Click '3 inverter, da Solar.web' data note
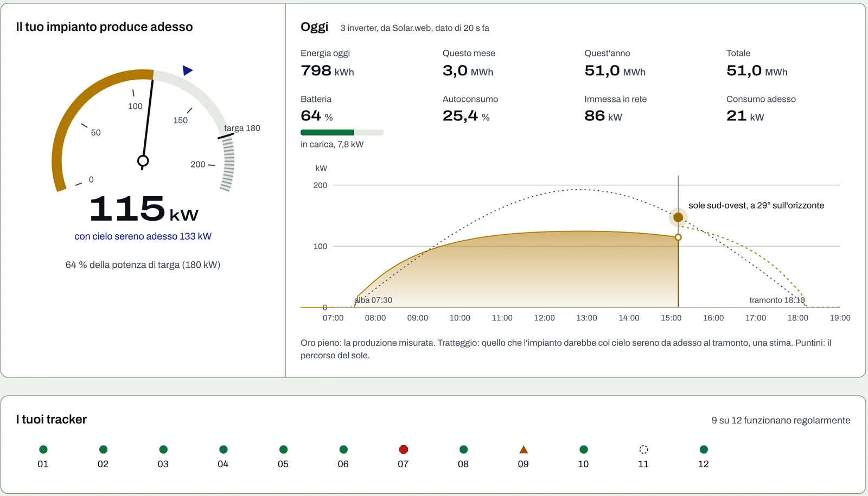The width and height of the screenshot is (868, 496). point(414,28)
